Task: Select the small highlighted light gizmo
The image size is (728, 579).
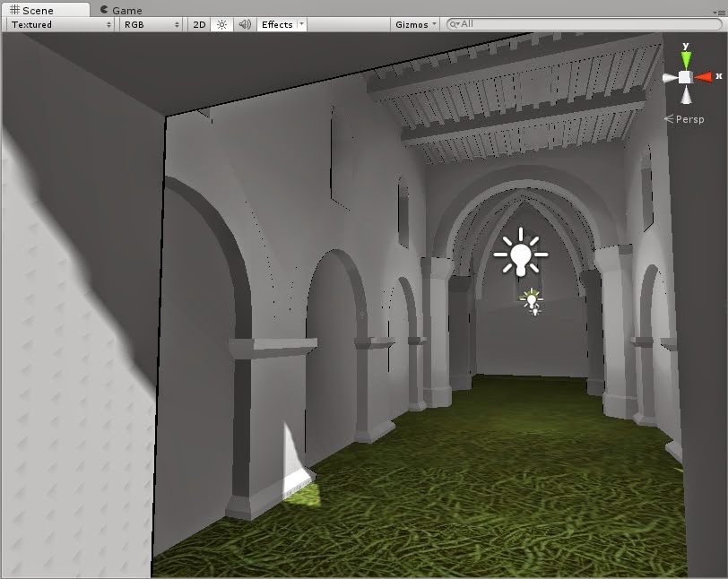Action: (x=531, y=299)
